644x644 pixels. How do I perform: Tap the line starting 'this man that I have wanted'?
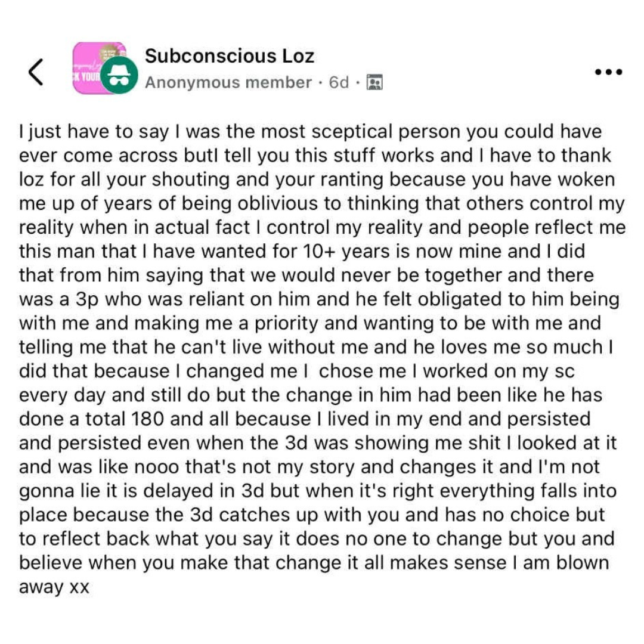(x=302, y=252)
